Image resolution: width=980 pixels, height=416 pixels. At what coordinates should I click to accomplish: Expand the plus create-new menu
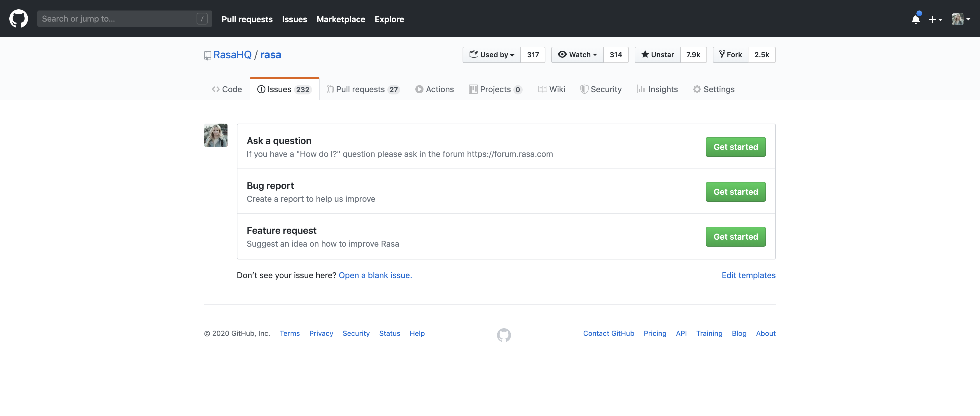tap(935, 20)
